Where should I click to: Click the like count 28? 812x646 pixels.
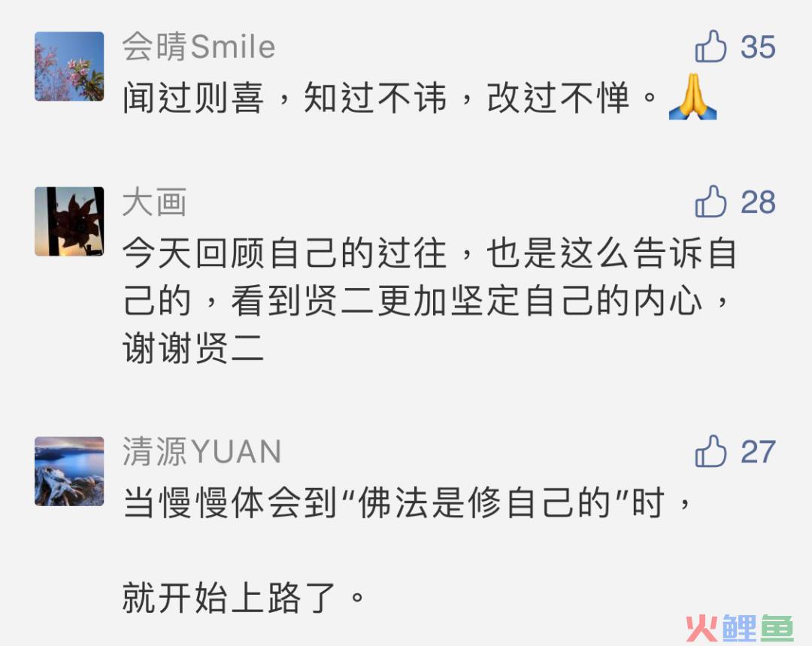(758, 202)
